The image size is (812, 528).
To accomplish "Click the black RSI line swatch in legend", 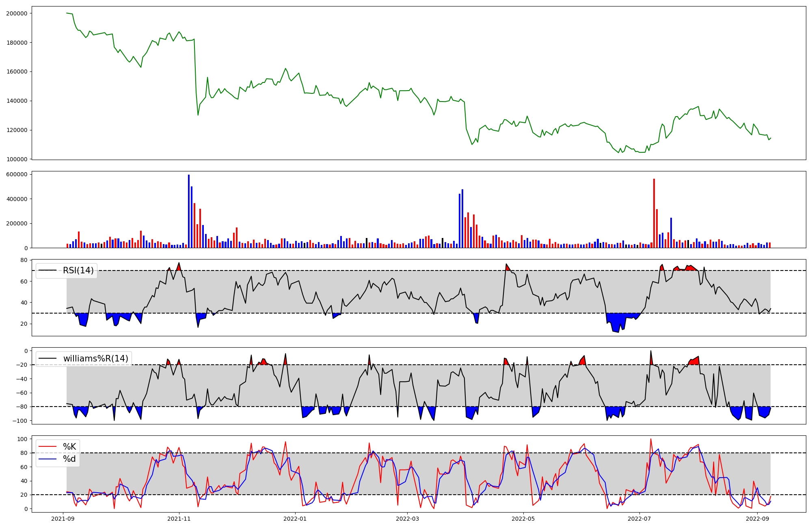I will pyautogui.click(x=48, y=270).
